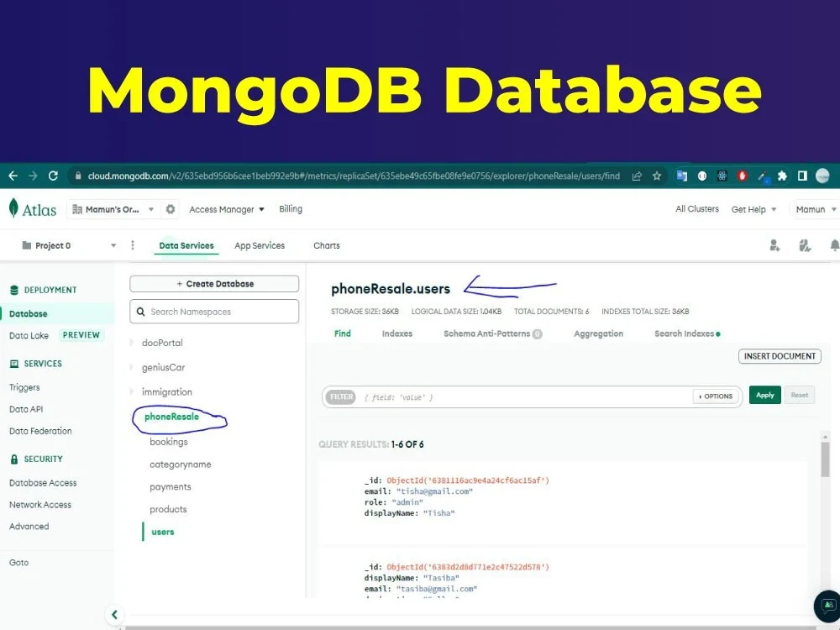Open project activity feed icon

(805, 245)
